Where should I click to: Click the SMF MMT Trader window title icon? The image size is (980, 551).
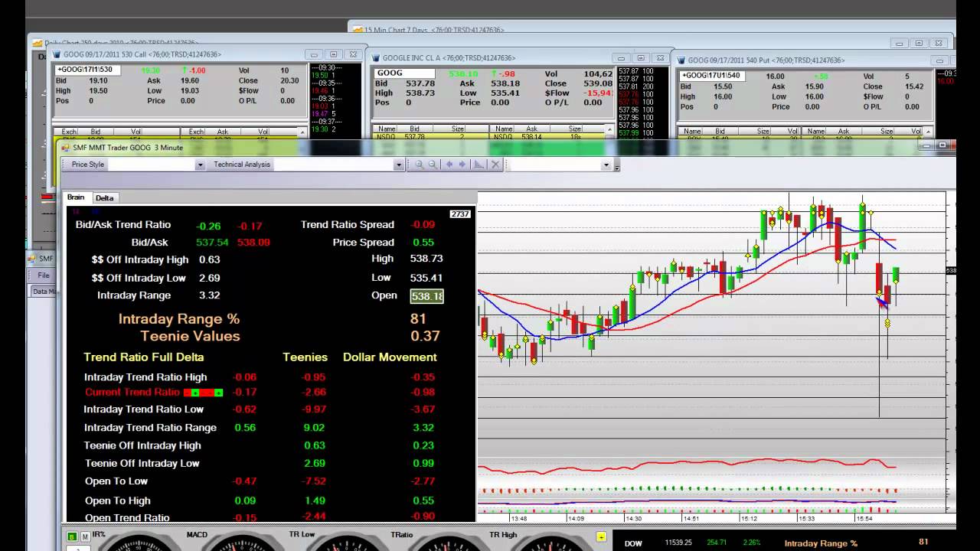click(65, 147)
